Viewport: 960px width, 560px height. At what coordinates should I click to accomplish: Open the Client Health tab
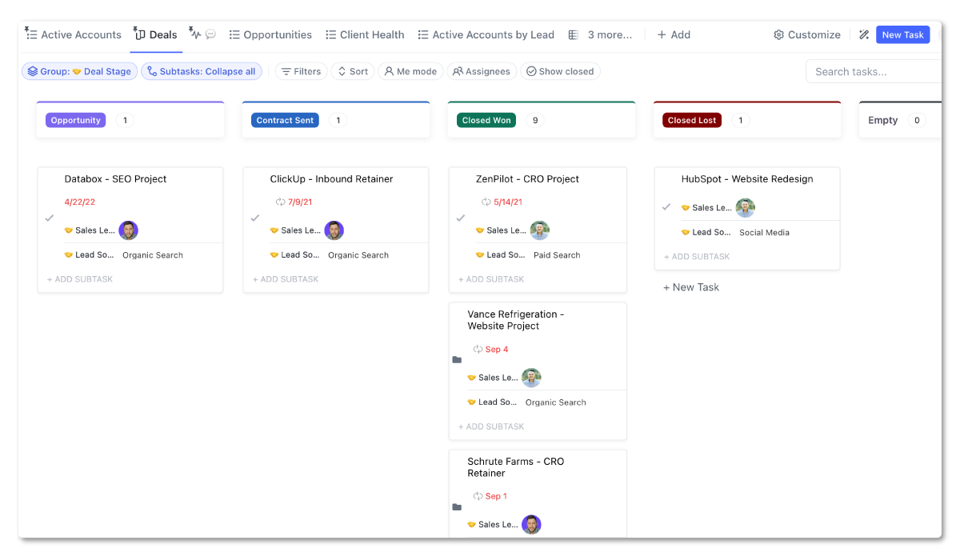coord(365,34)
